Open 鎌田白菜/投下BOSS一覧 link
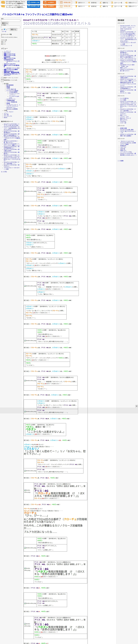The width and height of the screenshot is (138, 644). point(127,83)
